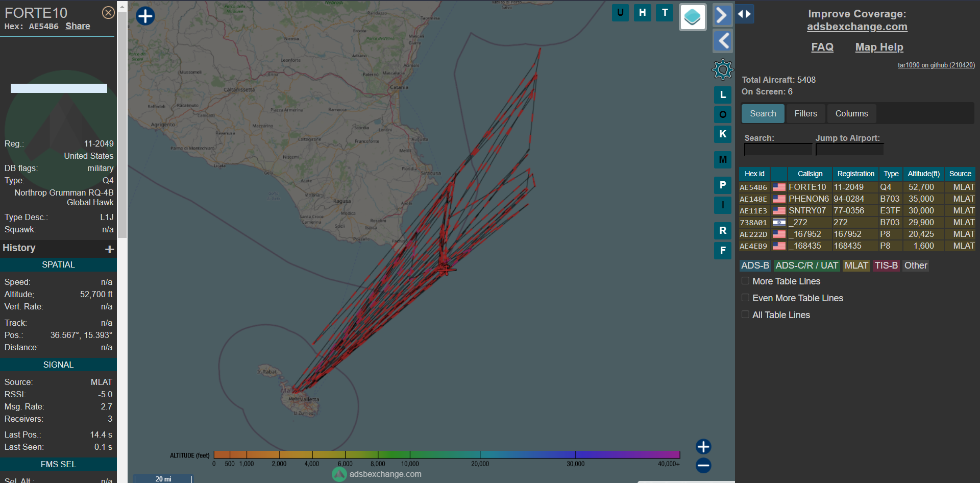Click the plus button at map top-left

(x=145, y=16)
